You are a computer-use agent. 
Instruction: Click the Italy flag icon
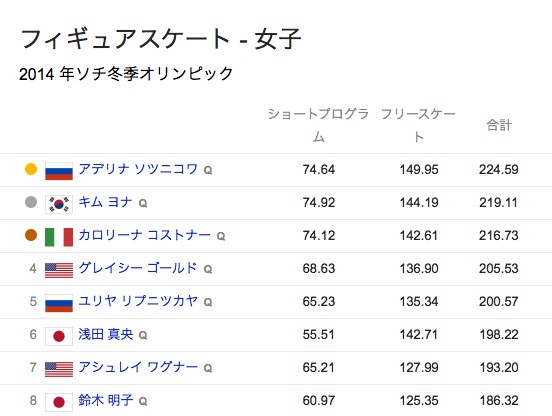coord(59,237)
